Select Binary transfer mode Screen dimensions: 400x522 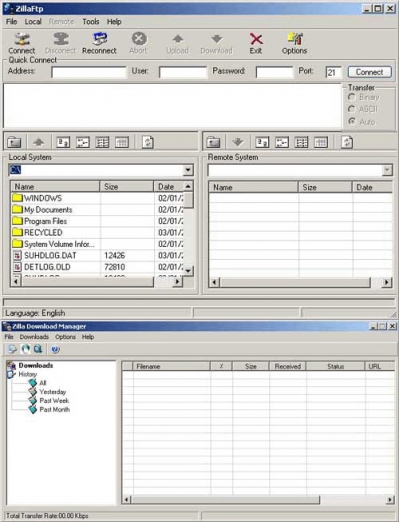[x=351, y=97]
